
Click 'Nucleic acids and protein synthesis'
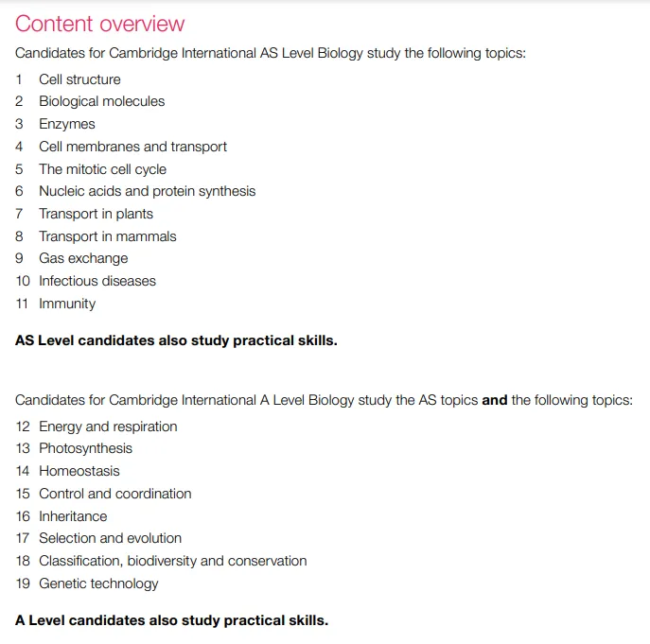(148, 191)
